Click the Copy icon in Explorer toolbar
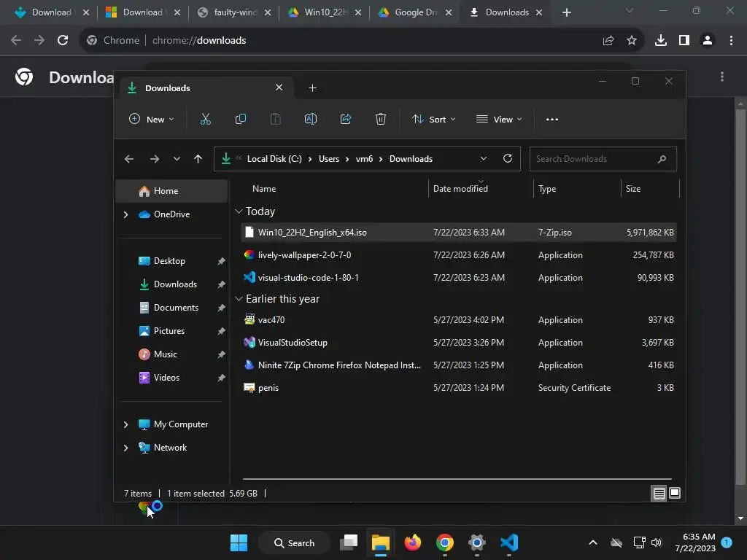This screenshot has height=560, width=747. 241,119
